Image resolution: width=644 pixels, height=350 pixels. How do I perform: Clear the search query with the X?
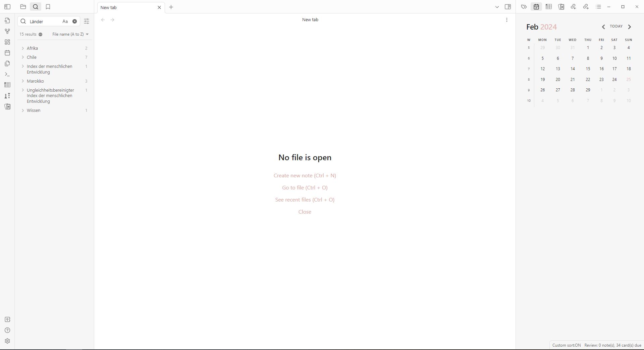pos(75,21)
